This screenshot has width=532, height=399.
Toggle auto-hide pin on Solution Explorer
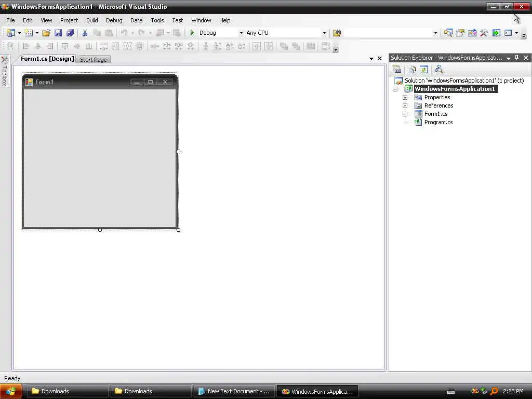point(517,58)
